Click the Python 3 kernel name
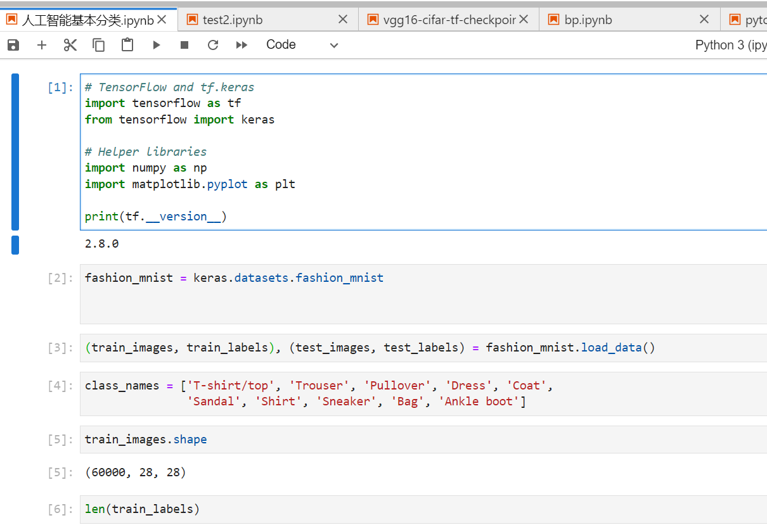Screen dimensions: 767x532 pos(730,45)
